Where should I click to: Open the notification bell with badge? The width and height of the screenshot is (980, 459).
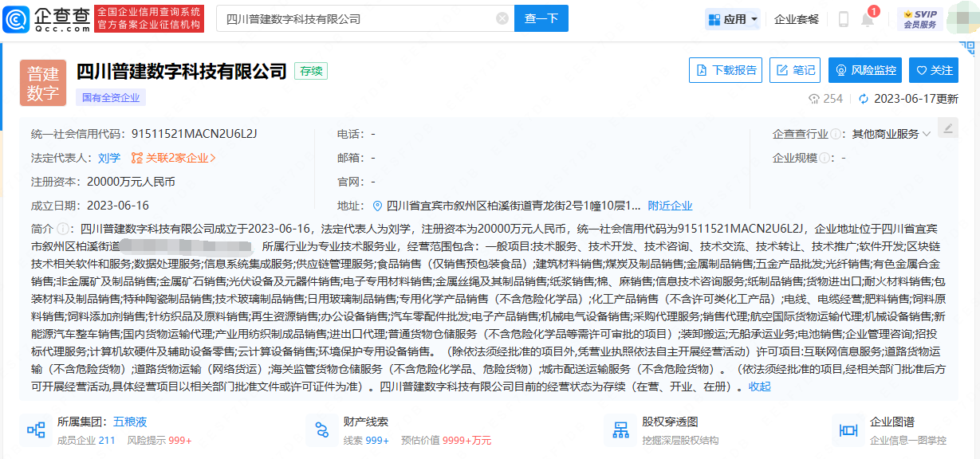(x=868, y=19)
